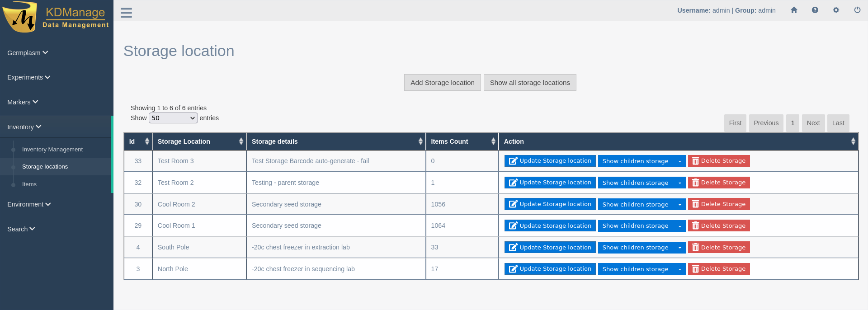Open children storage caret for South Pole

[x=679, y=248]
